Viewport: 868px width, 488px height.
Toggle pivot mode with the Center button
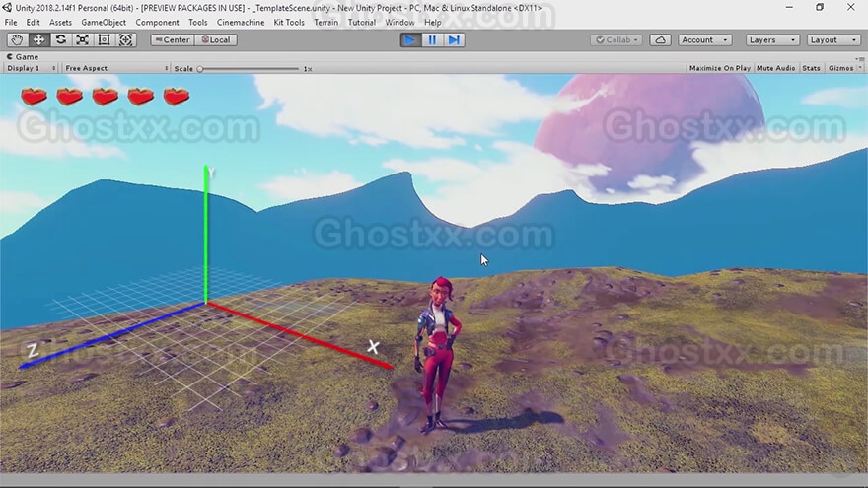173,39
